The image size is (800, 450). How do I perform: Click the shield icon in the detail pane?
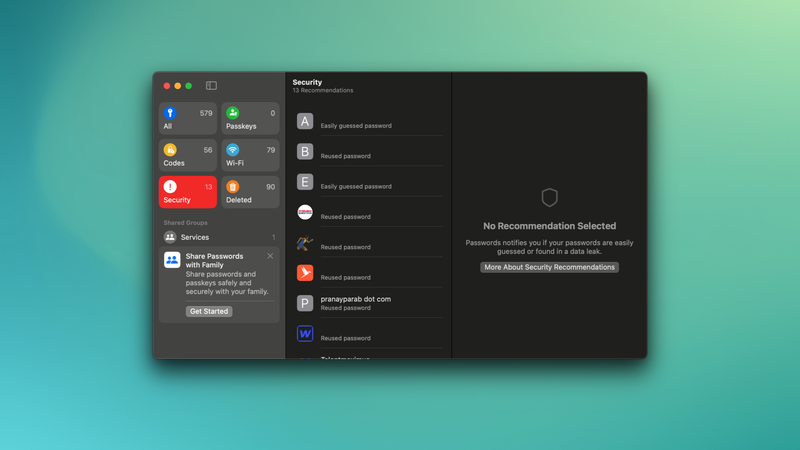click(x=549, y=197)
